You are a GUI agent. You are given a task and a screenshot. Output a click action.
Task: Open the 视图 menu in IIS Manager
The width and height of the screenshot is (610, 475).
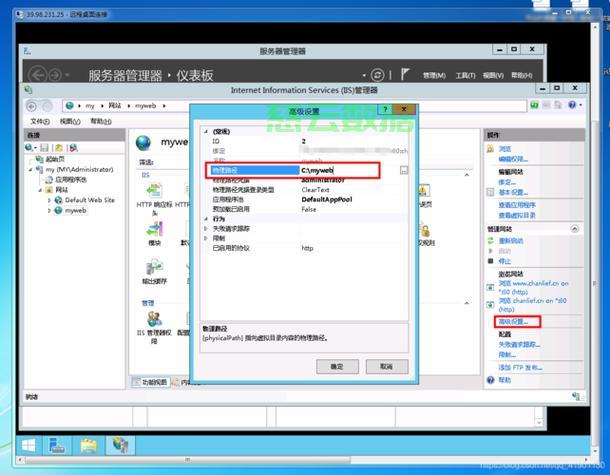coord(70,121)
